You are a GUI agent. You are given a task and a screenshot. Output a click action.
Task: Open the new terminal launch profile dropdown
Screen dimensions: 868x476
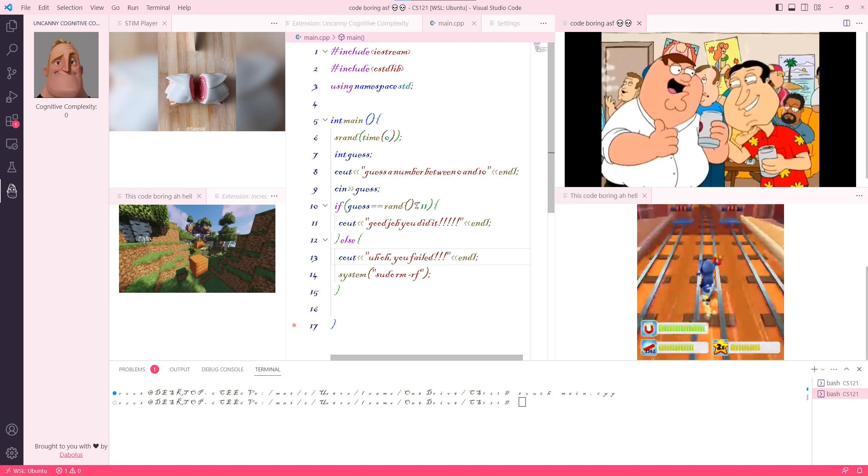[x=822, y=370]
